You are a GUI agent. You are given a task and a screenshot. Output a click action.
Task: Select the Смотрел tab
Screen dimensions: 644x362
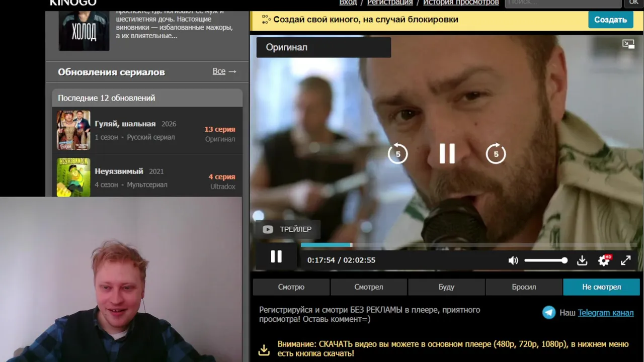tap(369, 287)
